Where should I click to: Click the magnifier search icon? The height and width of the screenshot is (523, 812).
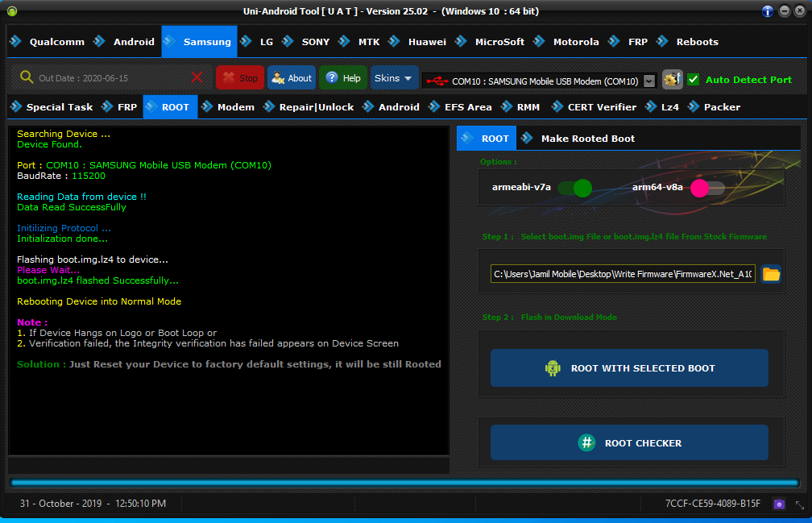[x=27, y=77]
